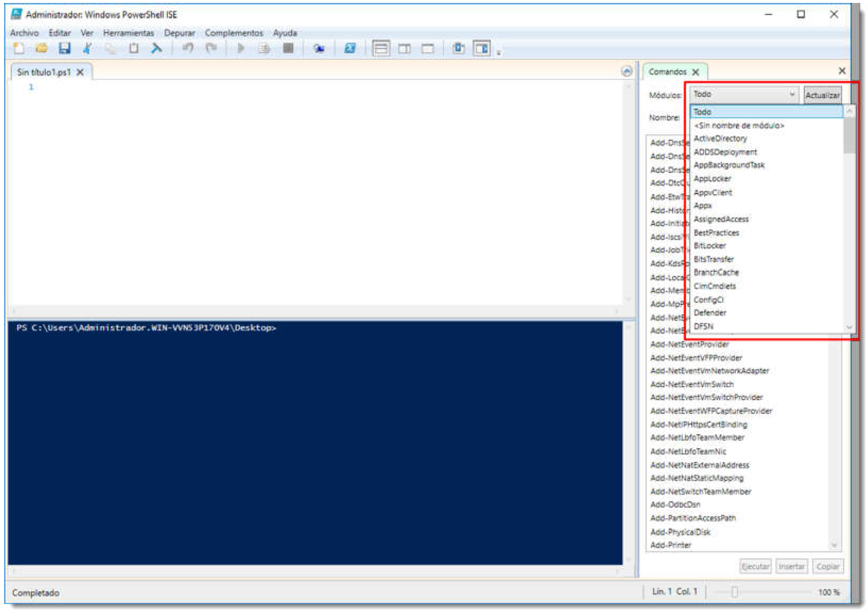Image resolution: width=868 pixels, height=611 pixels.
Task: Select Add-Printer in the commands list
Action: click(671, 545)
